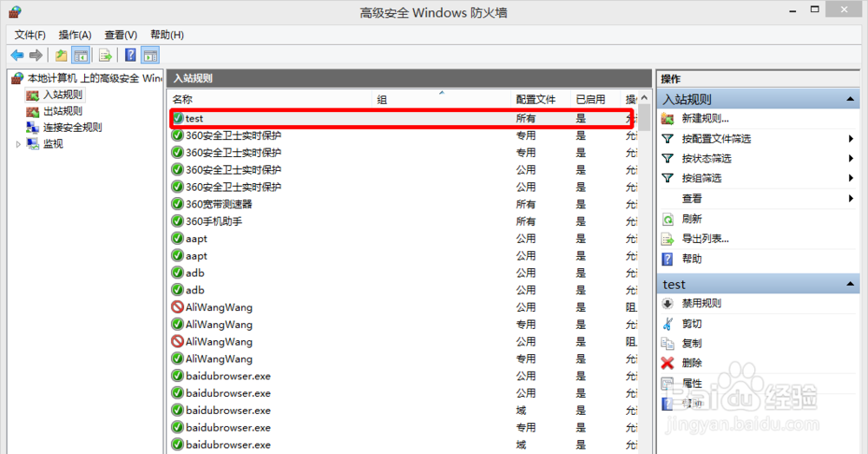The height and width of the screenshot is (454, 868).
Task: Click the export list toolbar icon
Action: [x=105, y=56]
